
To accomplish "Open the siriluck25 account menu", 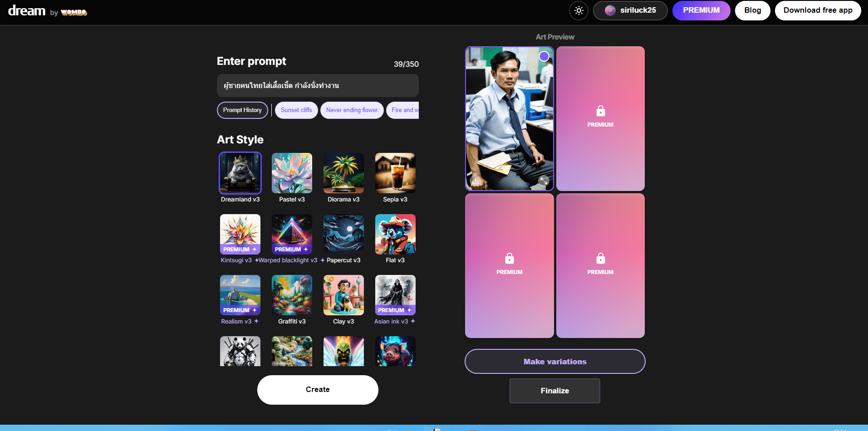I will [x=630, y=10].
